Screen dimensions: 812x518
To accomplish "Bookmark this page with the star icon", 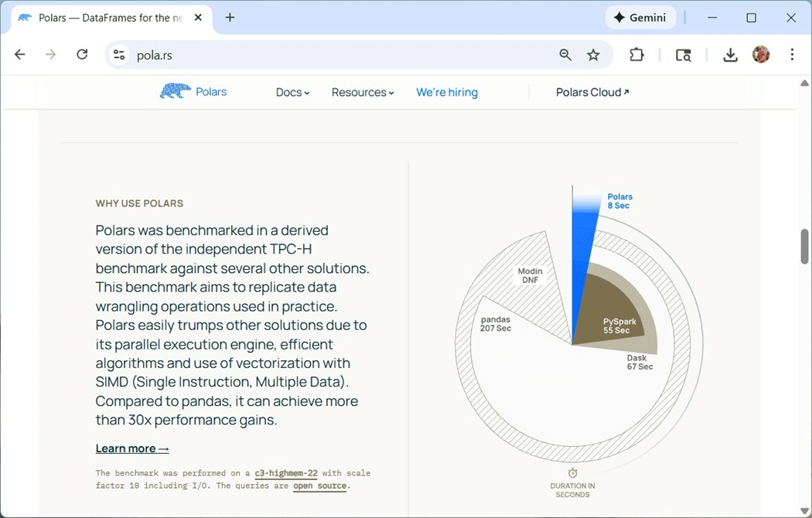I will [x=593, y=55].
